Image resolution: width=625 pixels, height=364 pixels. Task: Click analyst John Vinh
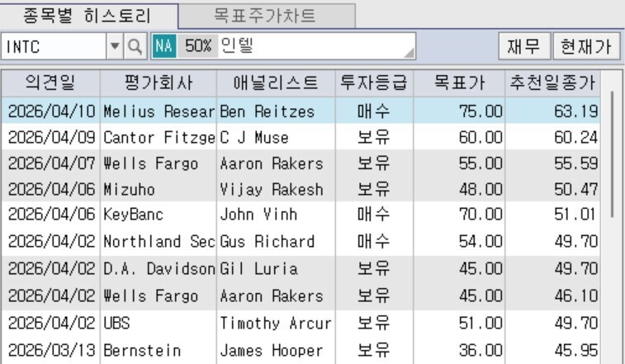coord(258,215)
